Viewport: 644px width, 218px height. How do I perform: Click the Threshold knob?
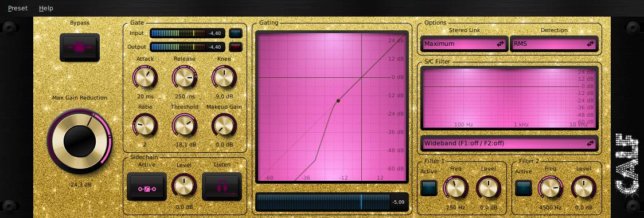[x=185, y=125]
